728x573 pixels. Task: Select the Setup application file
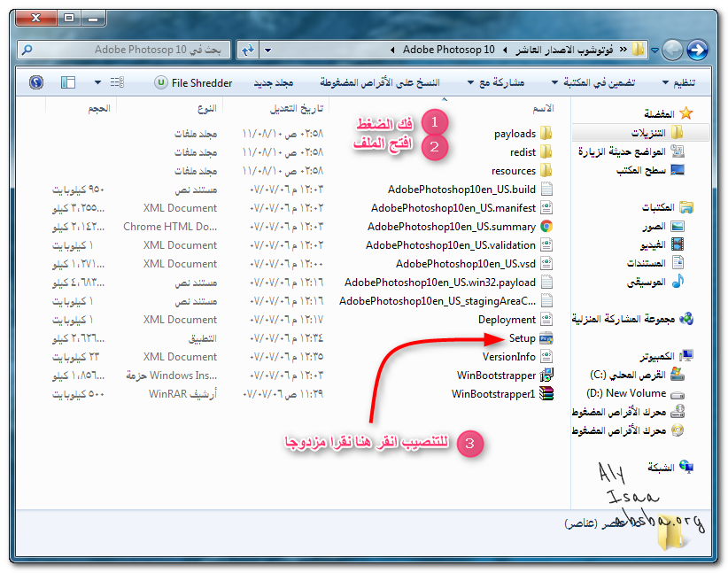click(522, 338)
